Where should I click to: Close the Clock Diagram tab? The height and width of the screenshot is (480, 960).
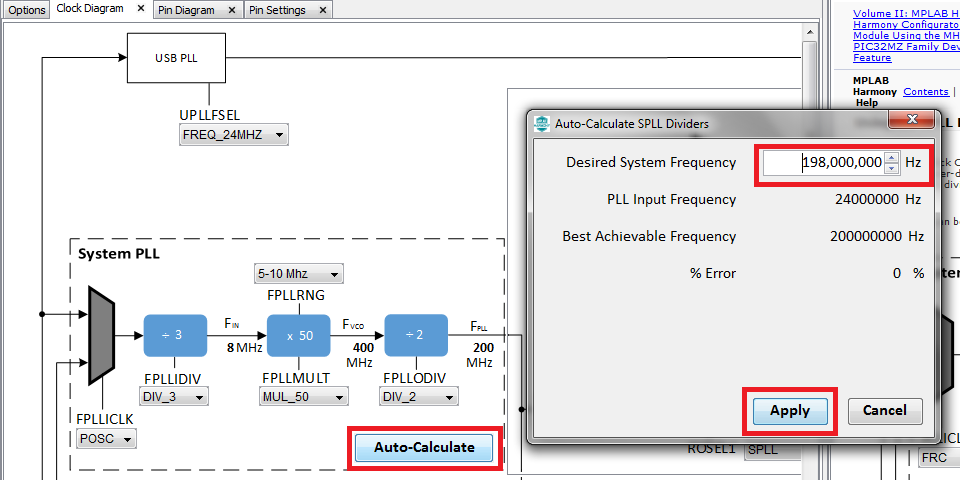140,9
